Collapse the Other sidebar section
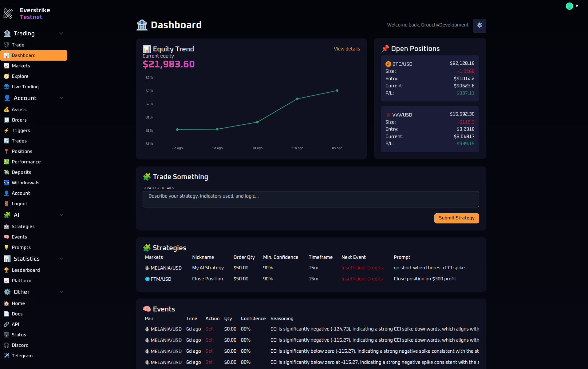Viewport: 588px width, 369px height. (x=61, y=292)
